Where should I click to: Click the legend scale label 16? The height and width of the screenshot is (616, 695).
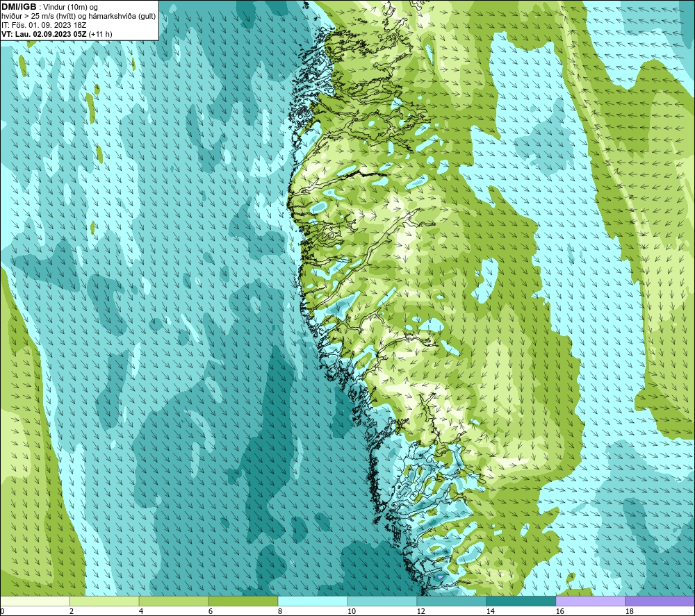point(559,611)
